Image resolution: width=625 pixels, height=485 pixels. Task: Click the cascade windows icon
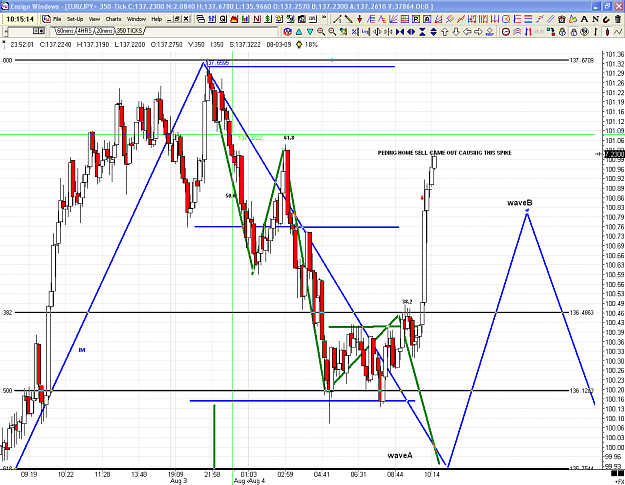(x=201, y=19)
